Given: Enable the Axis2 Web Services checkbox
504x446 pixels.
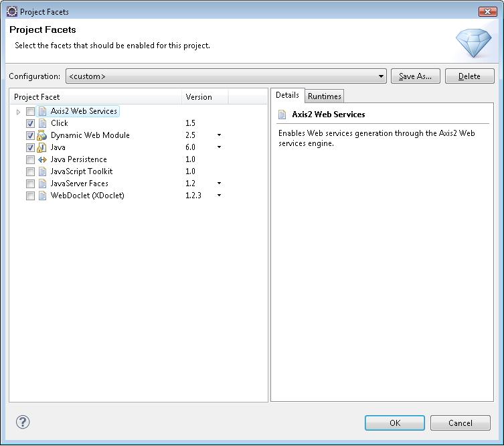Looking at the screenshot, I should pyautogui.click(x=30, y=112).
